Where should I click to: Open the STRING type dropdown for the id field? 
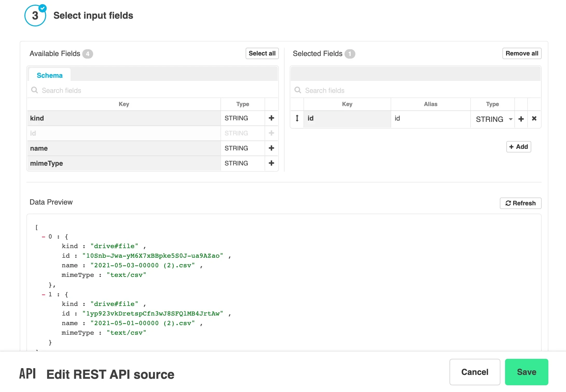coord(510,119)
